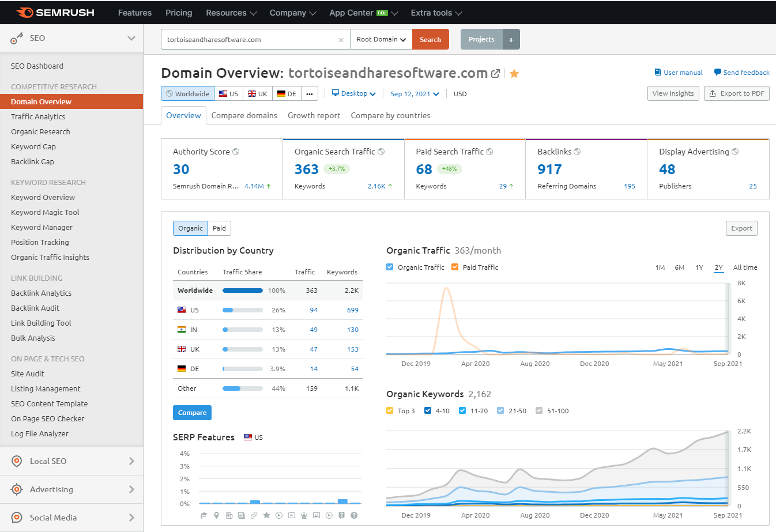776x532 pixels.
Task: Switch to the Compare domains tab
Action: click(x=244, y=115)
